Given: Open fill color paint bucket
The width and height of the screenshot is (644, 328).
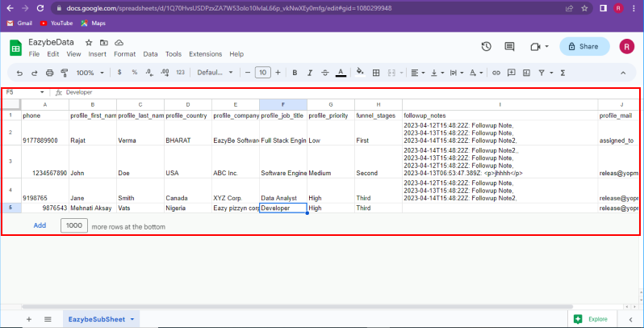Looking at the screenshot, I should click(x=360, y=73).
